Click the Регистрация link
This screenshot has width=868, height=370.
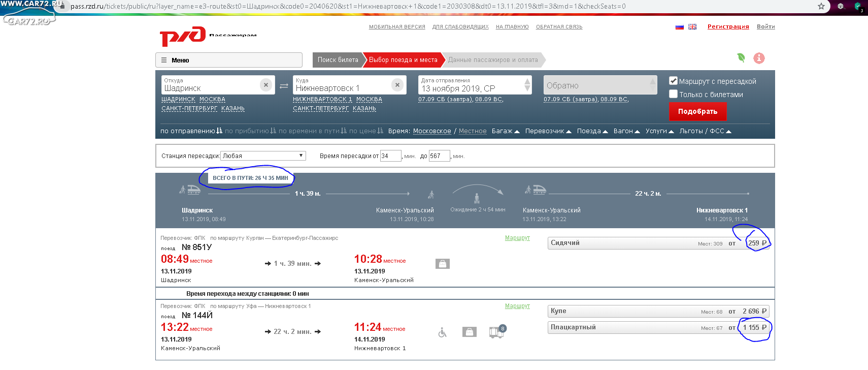click(x=728, y=26)
